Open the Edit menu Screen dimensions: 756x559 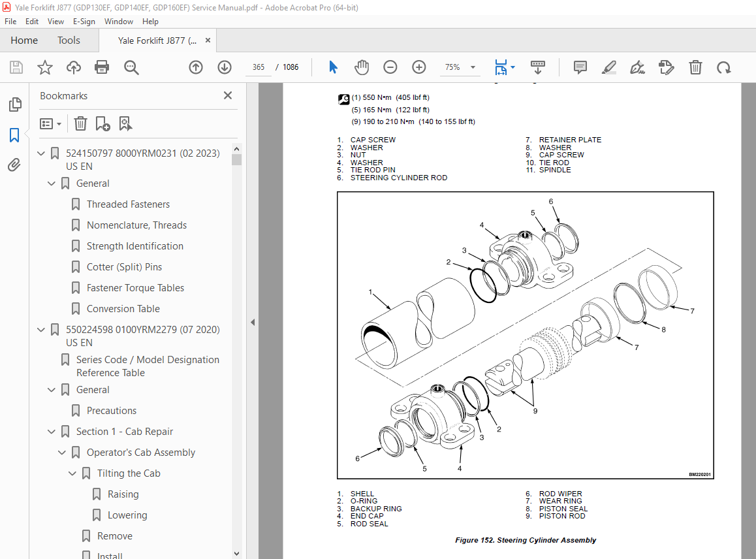tap(32, 21)
